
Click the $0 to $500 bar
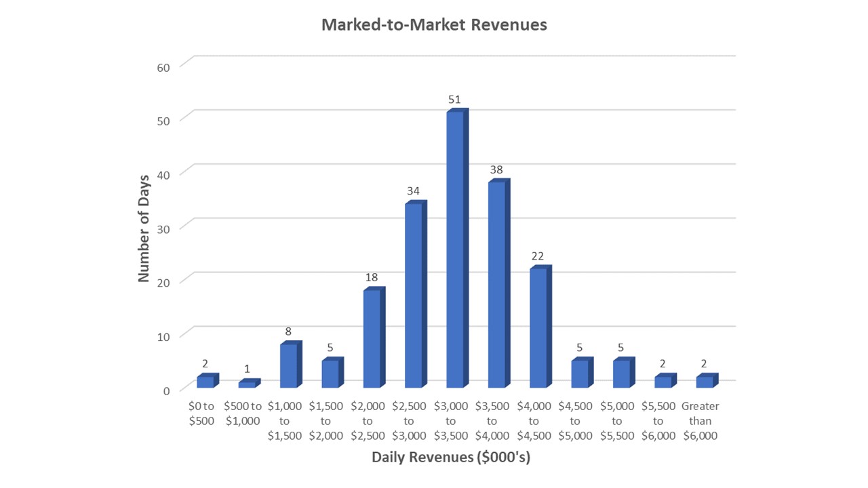coord(205,382)
